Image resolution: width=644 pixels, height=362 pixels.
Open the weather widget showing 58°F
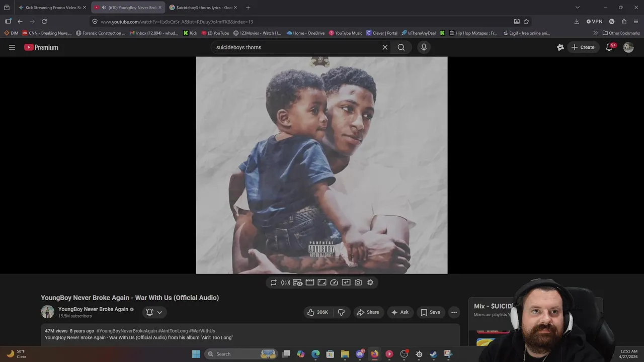tap(16, 354)
